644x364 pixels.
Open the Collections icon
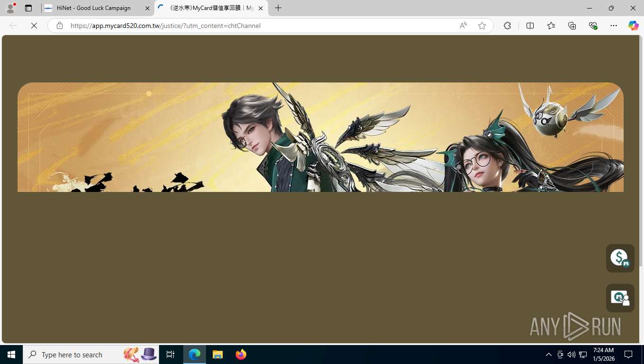click(572, 26)
